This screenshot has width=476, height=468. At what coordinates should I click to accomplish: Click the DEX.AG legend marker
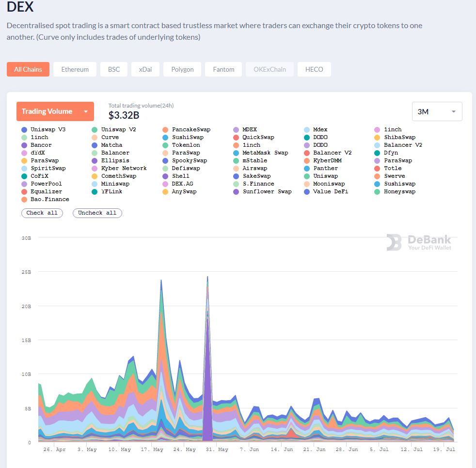click(x=165, y=184)
